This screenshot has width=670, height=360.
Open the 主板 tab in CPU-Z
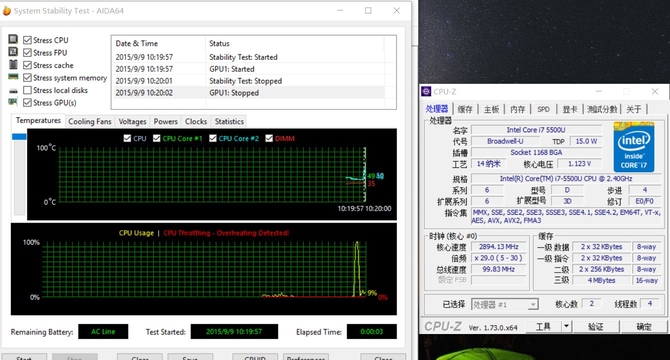coord(491,109)
